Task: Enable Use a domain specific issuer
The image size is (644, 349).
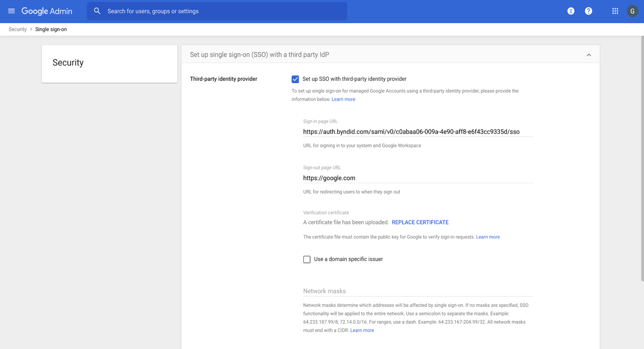Action: [307, 259]
